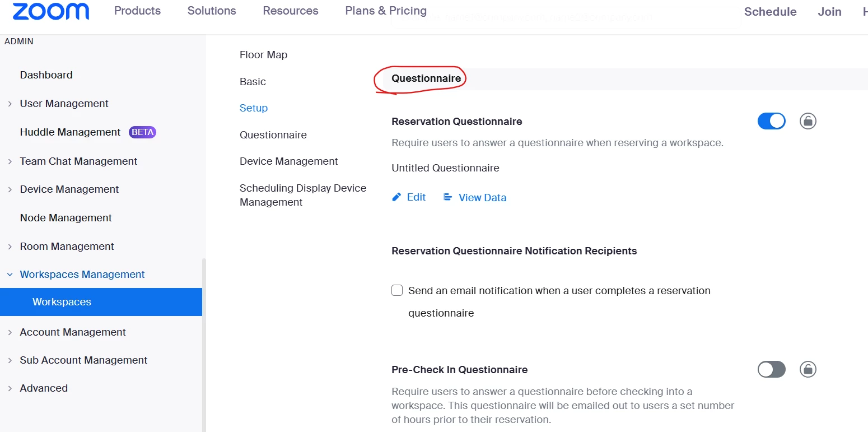868x432 pixels.
Task: Click the Schedule link
Action: (770, 12)
